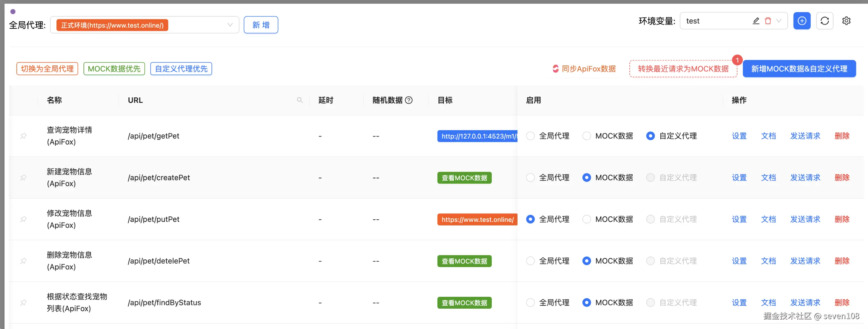The height and width of the screenshot is (329, 868).
Task: Click 同步ApiFox数据 button
Action: click(x=584, y=69)
